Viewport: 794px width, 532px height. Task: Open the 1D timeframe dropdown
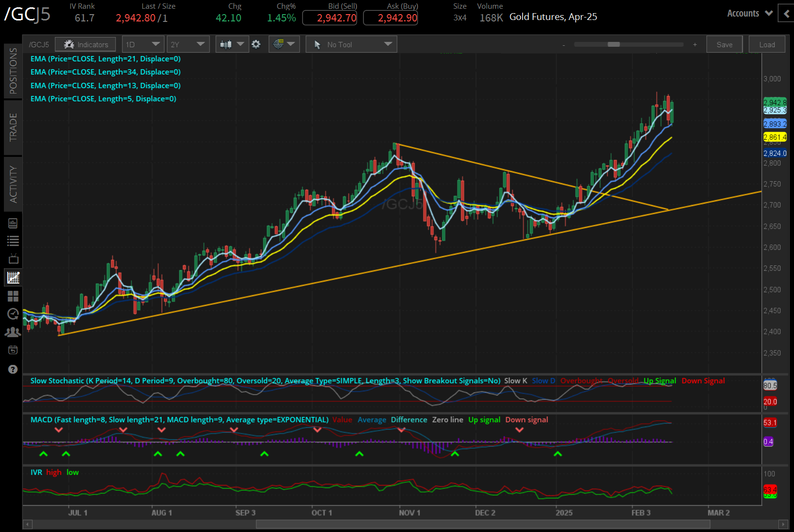(x=143, y=44)
